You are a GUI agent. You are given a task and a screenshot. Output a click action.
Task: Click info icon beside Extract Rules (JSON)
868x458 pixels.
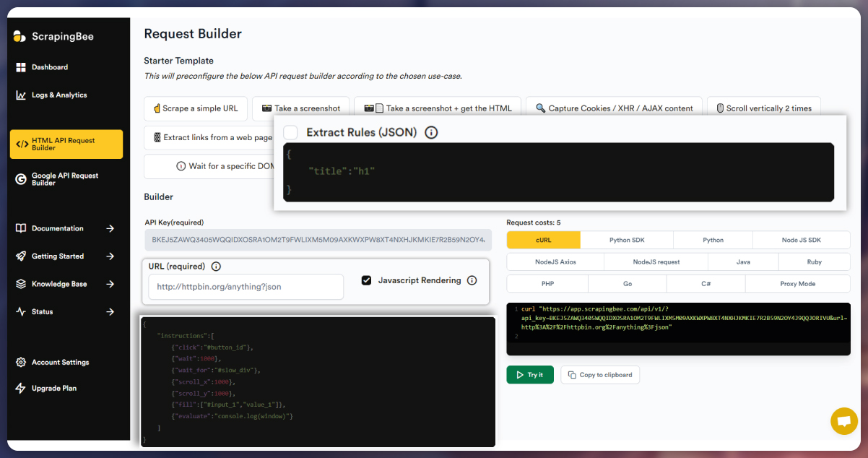coord(431,132)
